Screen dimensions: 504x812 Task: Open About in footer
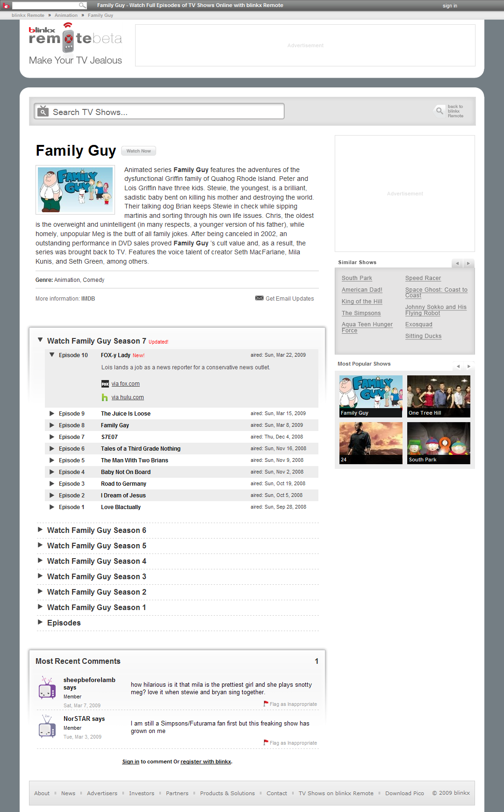point(42,793)
